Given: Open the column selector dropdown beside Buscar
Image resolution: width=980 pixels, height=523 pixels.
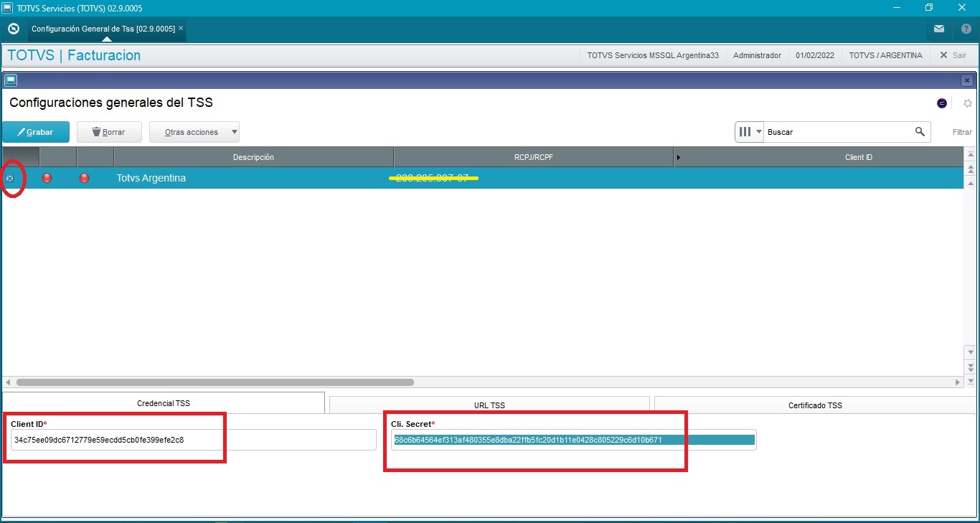Looking at the screenshot, I should tap(750, 132).
